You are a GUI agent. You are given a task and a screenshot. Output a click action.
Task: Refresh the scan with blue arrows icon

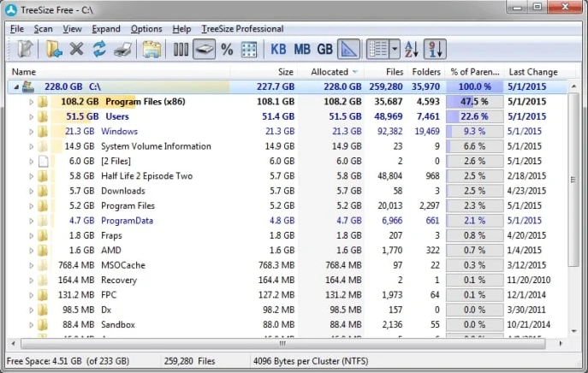[x=99, y=49]
